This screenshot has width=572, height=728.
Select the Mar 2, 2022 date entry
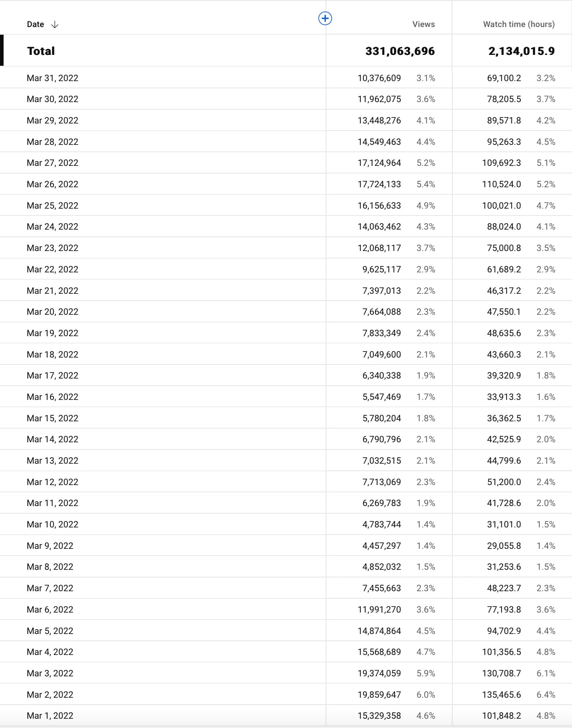(x=50, y=695)
